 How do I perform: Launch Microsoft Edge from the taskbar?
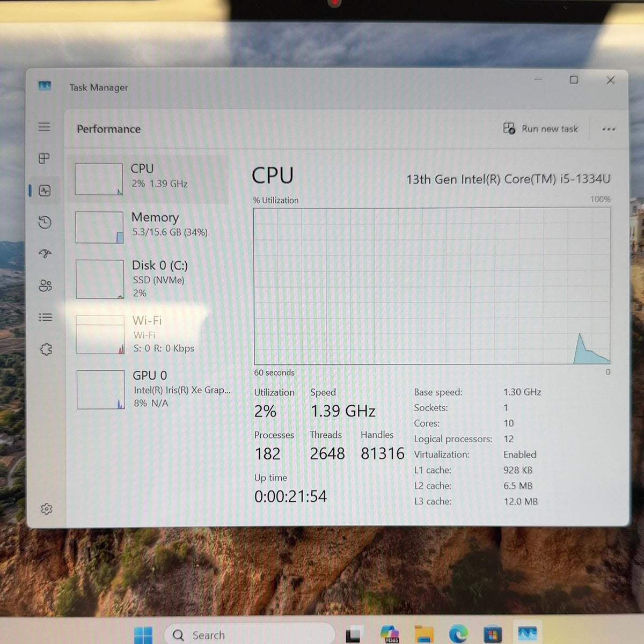tap(458, 634)
